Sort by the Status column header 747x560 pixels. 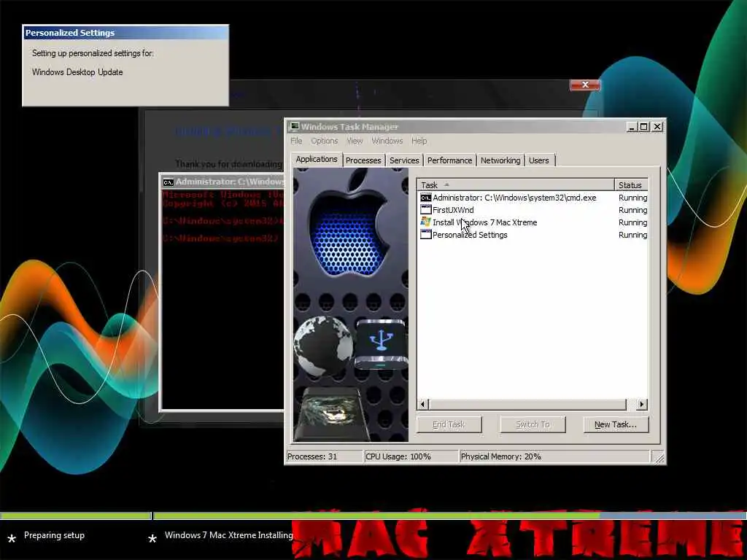[631, 184]
